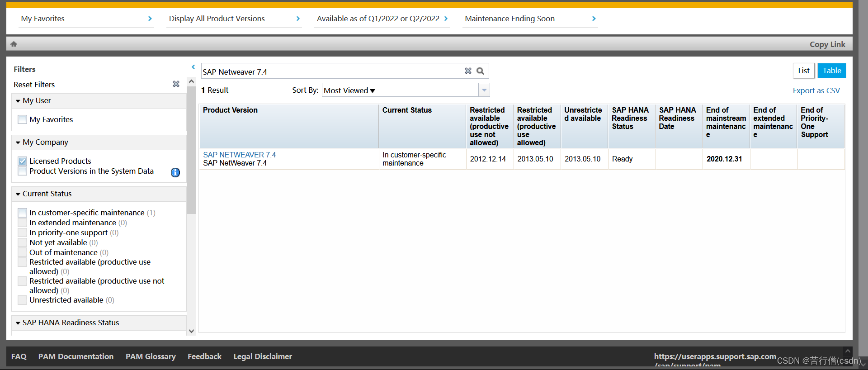Check Product Versions in the System Data

22,171
